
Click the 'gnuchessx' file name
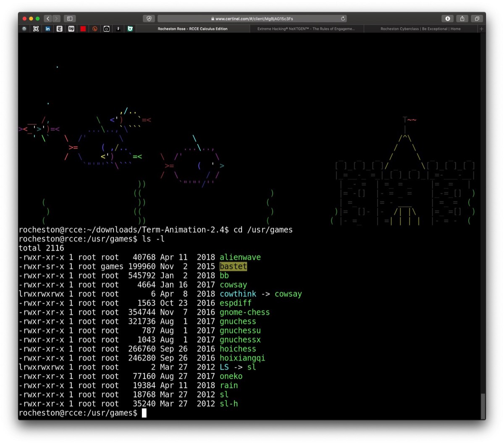(240, 340)
